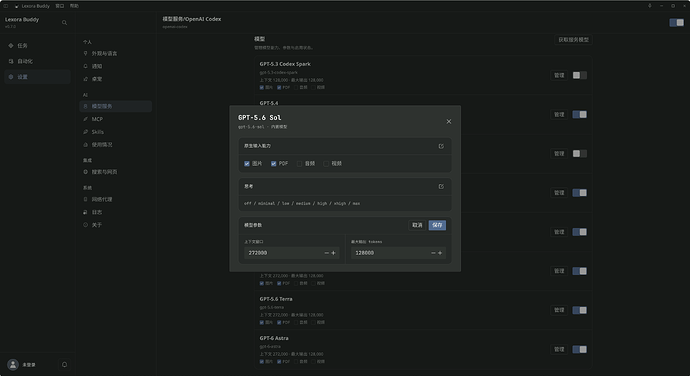Image resolution: width=690 pixels, height=376 pixels.
Task: Open MCP settings
Action: (116, 119)
